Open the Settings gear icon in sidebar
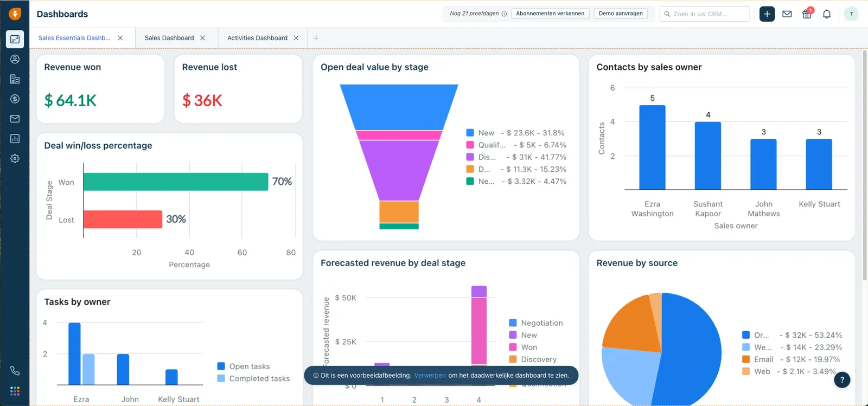 [x=15, y=158]
